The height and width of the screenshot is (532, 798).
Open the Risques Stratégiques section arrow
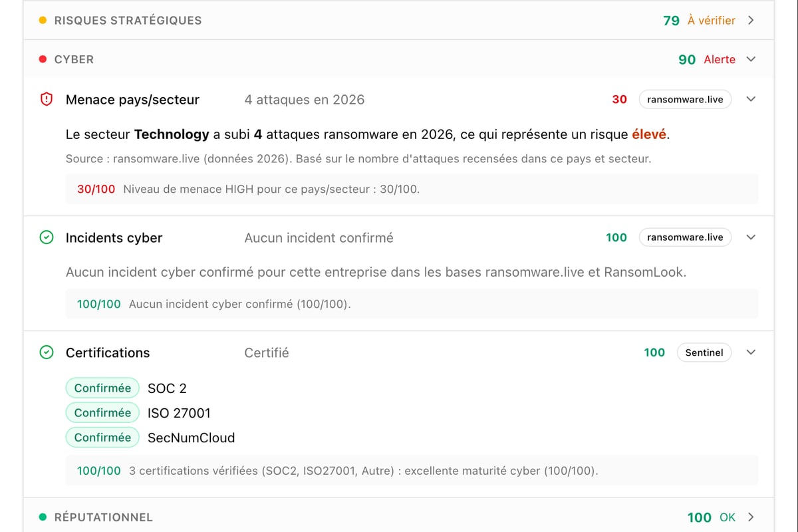pos(751,21)
